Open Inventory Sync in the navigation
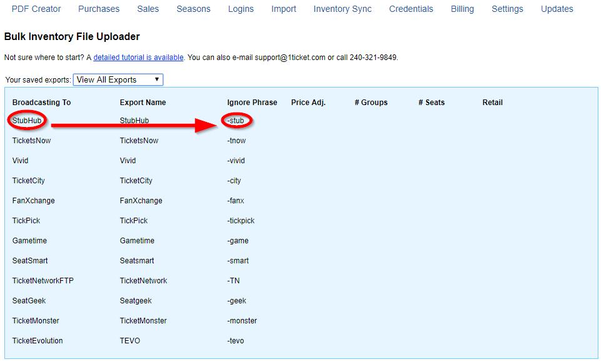Screen dimensions: 604x364 pyautogui.click(x=343, y=9)
